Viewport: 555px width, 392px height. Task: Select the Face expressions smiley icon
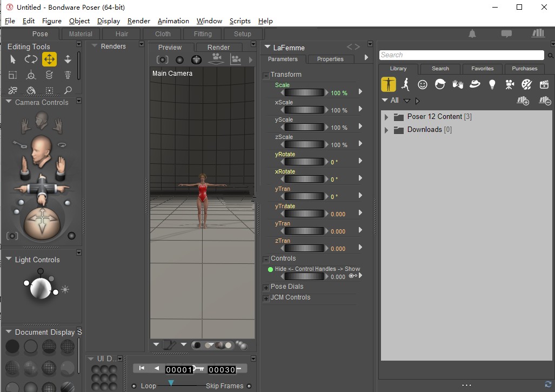point(422,84)
